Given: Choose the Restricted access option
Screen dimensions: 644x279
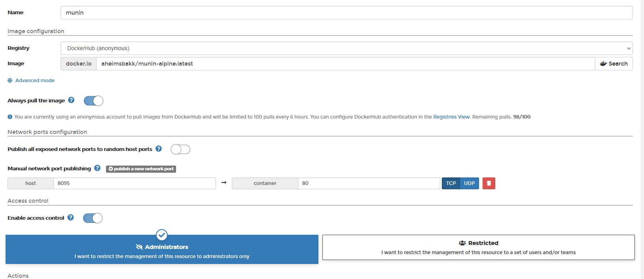Looking at the screenshot, I should point(478,248).
